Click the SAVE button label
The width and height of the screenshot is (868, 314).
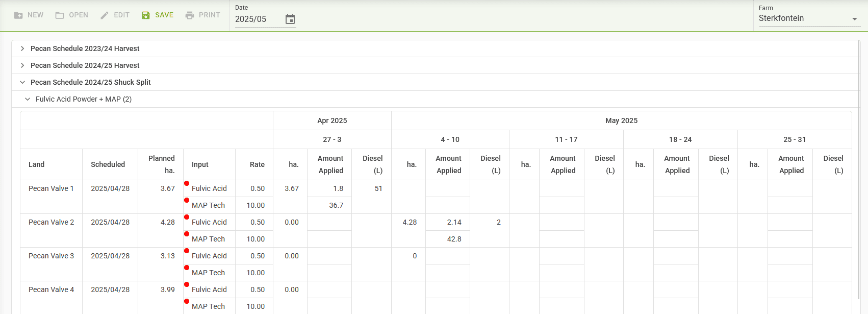[x=164, y=15]
